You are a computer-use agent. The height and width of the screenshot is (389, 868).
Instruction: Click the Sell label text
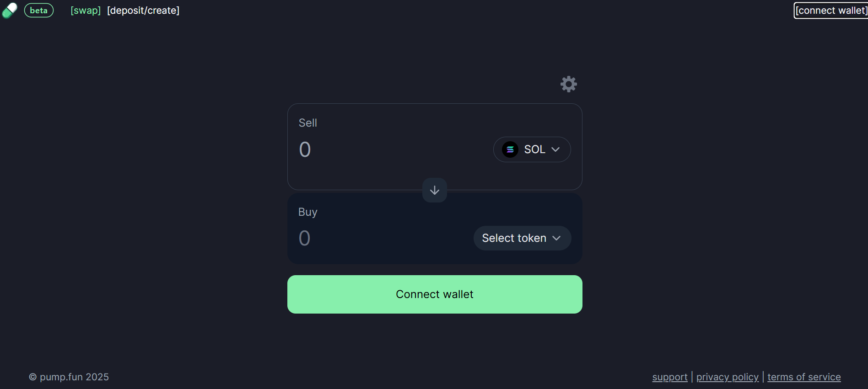pos(307,123)
